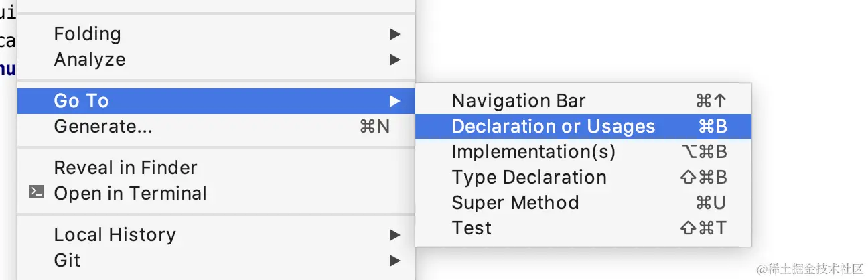Open the Git submenu
The height and width of the screenshot is (280, 868).
tap(216, 260)
